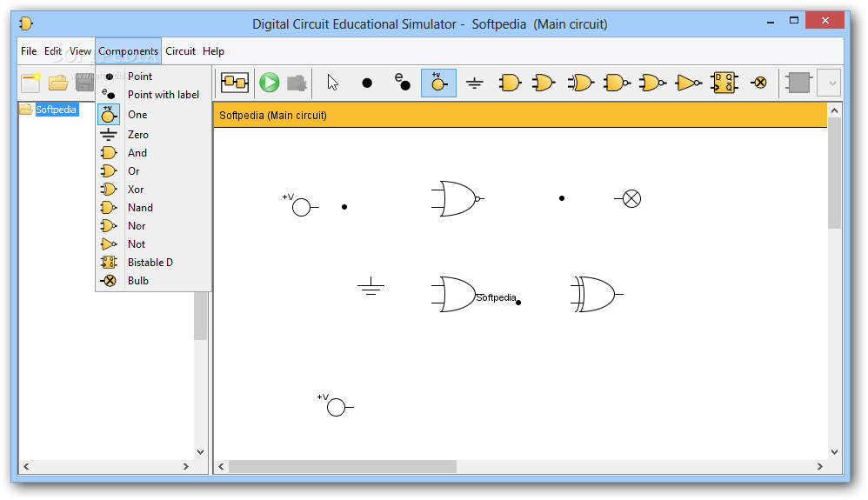Choose And from Components menu
Viewport: 868px width, 500px height.
154,153
